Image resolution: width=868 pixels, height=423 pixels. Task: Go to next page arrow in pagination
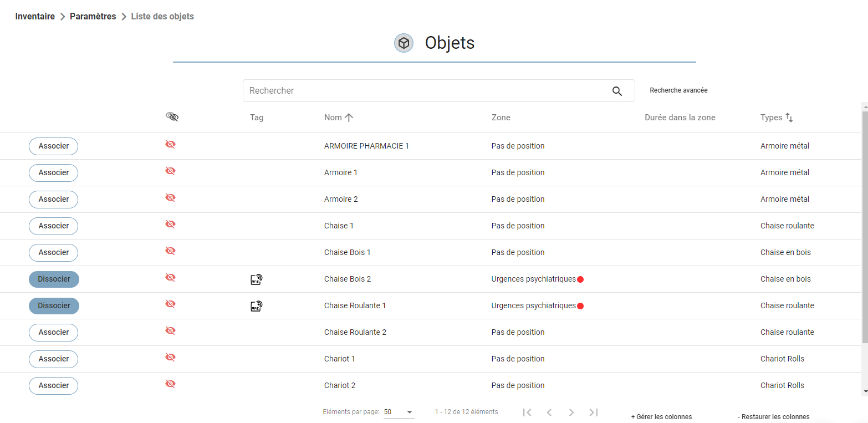click(571, 412)
